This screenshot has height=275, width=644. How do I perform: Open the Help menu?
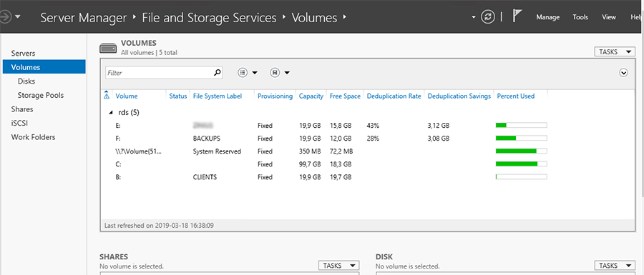(637, 17)
